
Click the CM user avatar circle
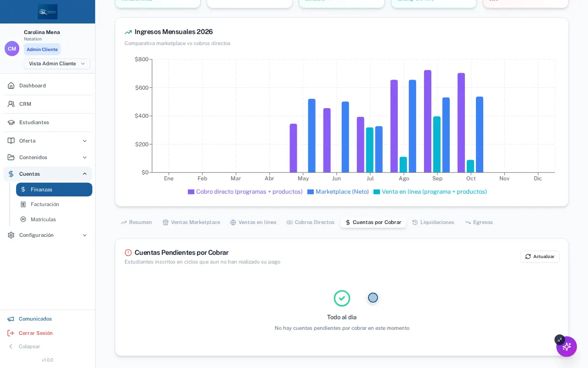12,48
